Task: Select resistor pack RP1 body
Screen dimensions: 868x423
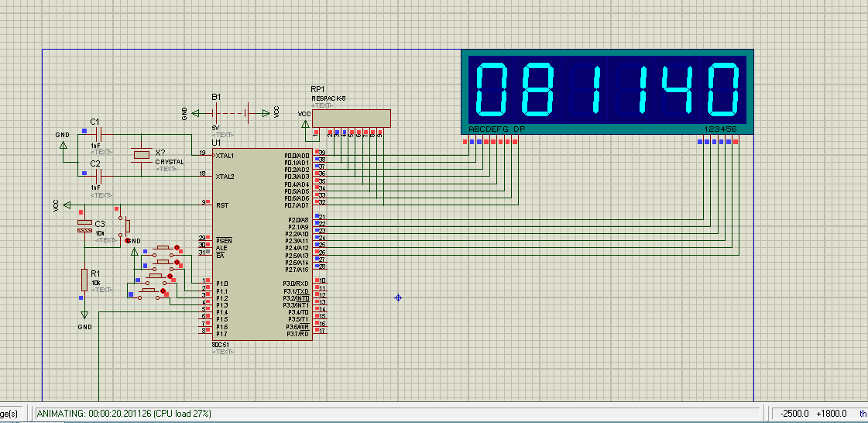Action: pyautogui.click(x=351, y=119)
